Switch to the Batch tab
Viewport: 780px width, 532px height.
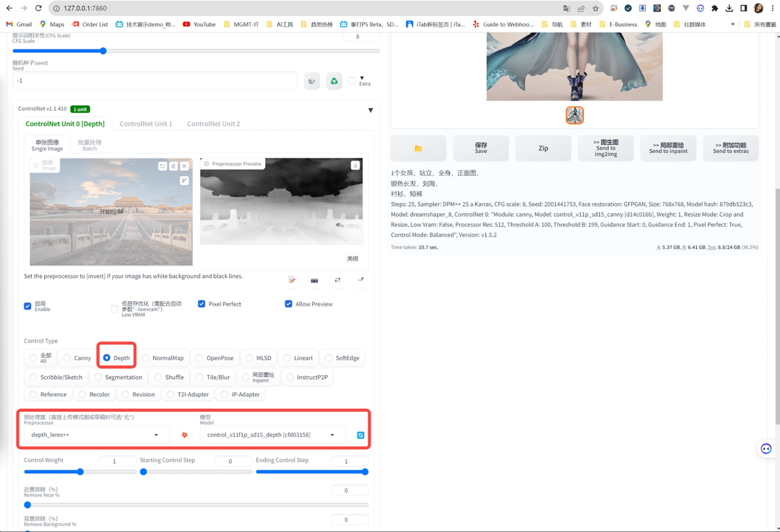90,145
